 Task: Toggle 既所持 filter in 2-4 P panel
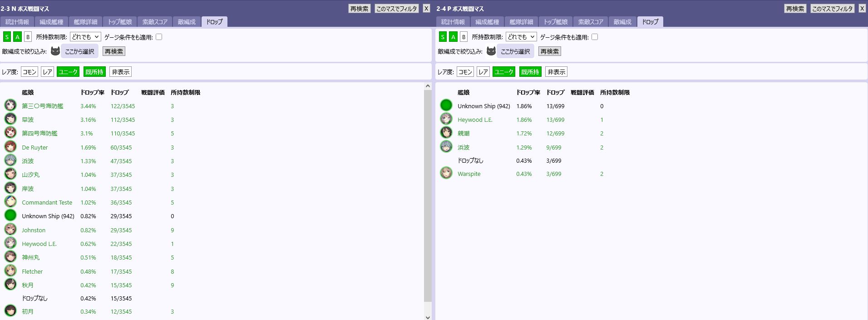(530, 72)
